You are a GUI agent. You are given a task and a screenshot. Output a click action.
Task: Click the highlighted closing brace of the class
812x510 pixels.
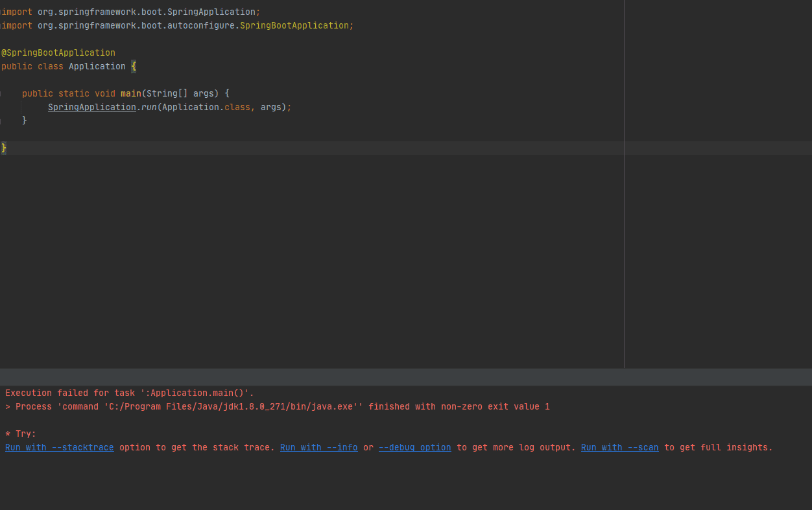[x=4, y=148]
